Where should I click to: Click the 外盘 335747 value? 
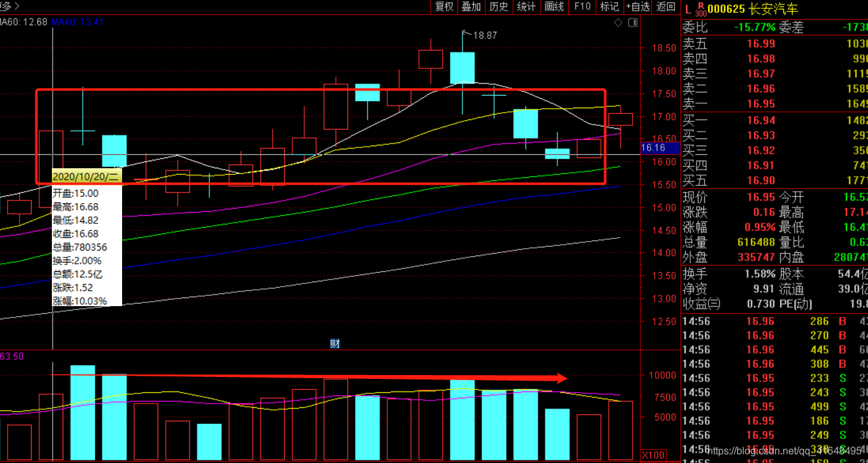click(x=756, y=258)
